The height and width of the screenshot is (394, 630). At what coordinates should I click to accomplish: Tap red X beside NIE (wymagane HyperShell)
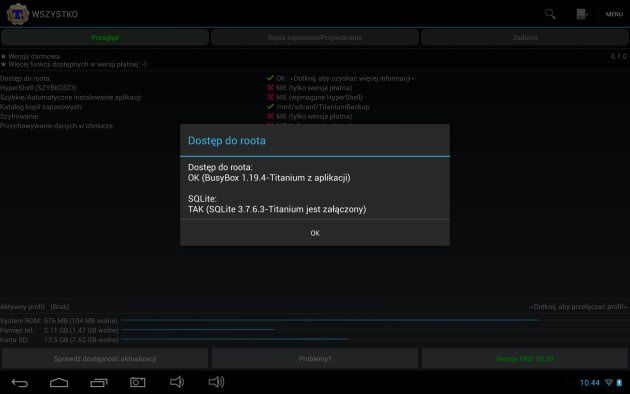270,97
